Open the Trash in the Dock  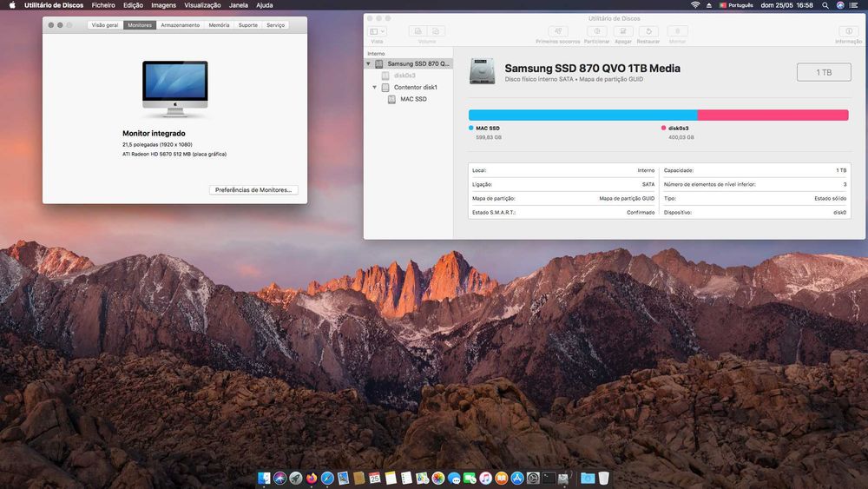pos(604,478)
